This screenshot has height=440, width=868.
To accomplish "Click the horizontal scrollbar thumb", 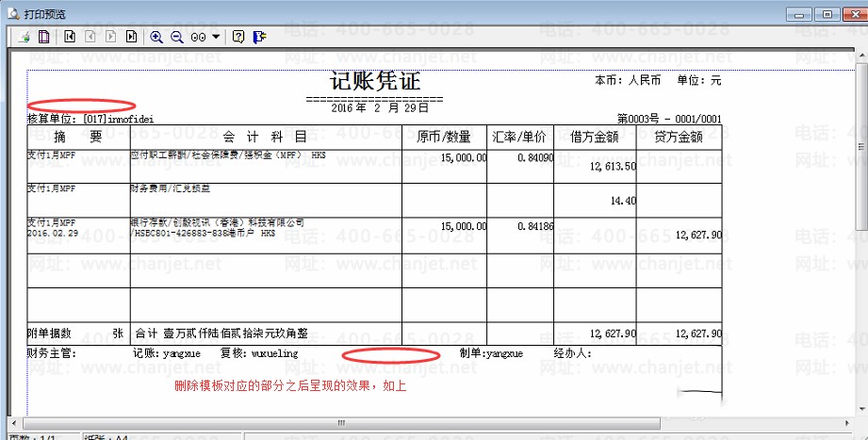I will coord(341,423).
